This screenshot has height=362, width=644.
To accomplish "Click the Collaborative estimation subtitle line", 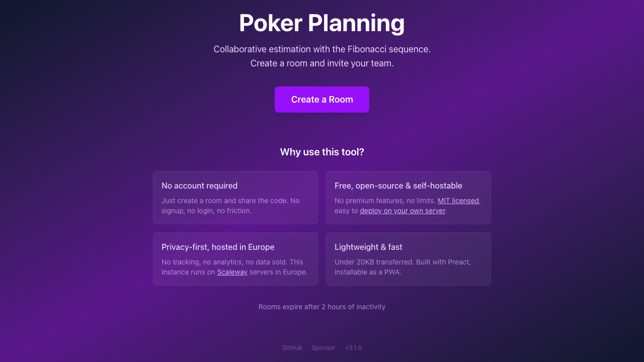I will tap(322, 49).
